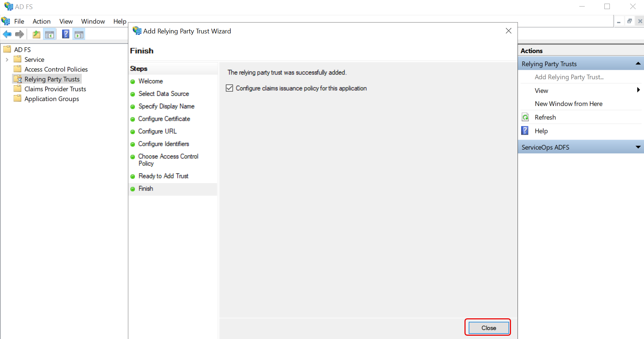The width and height of the screenshot is (644, 339).
Task: Toggle the Show/Hide Action Pane icon
Action: (79, 35)
